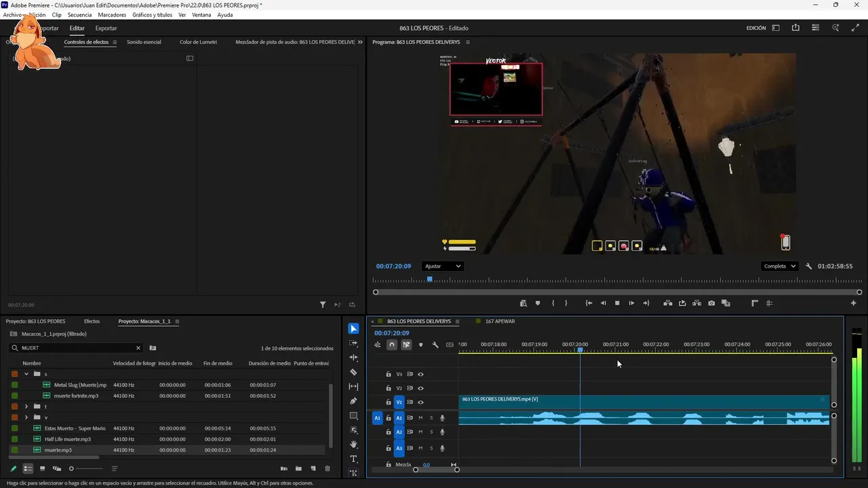
Task: Select the Pen tool
Action: (353, 401)
